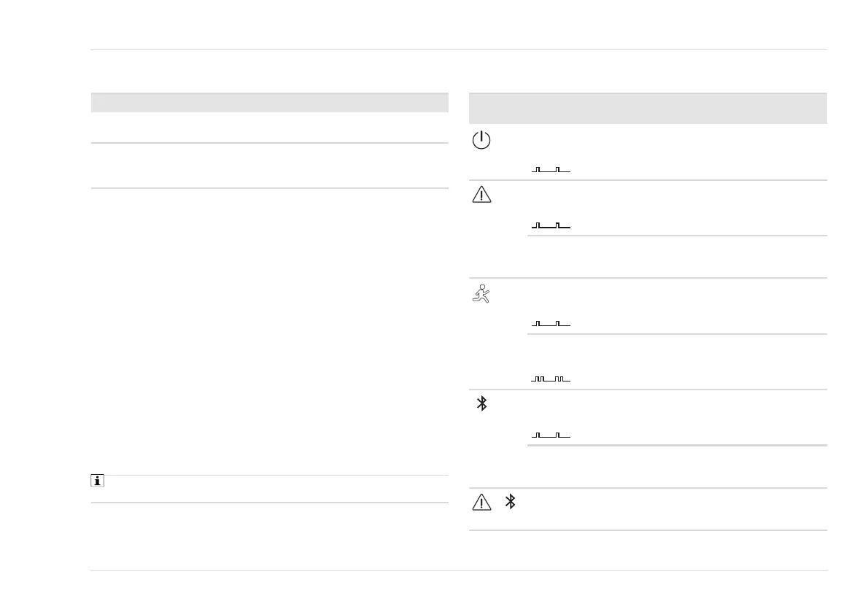Click the double-pulse blink pattern diagram
This screenshot has height=612, width=868.
[x=551, y=379]
